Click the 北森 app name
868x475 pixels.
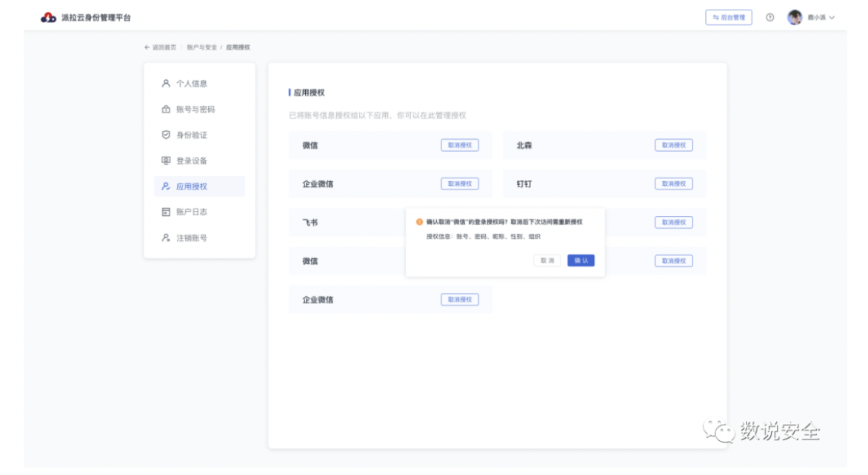(x=524, y=146)
